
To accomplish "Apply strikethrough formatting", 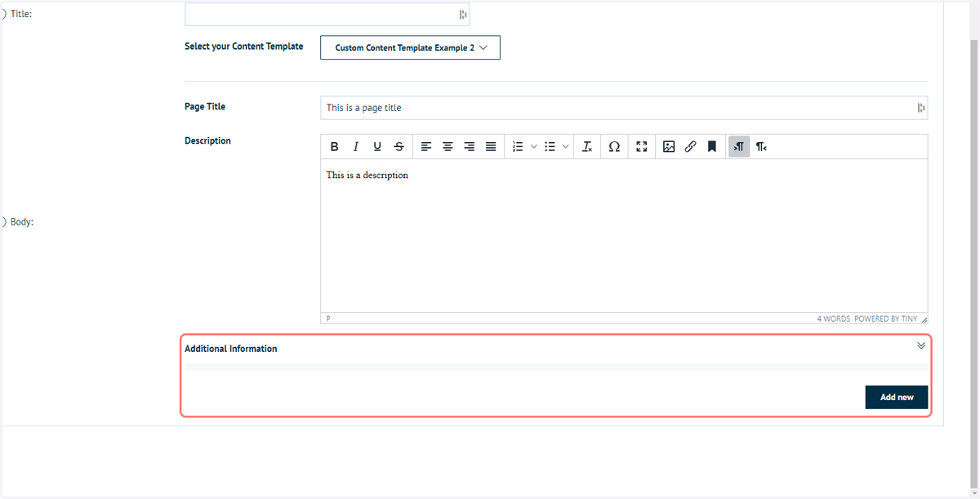I will [x=399, y=147].
